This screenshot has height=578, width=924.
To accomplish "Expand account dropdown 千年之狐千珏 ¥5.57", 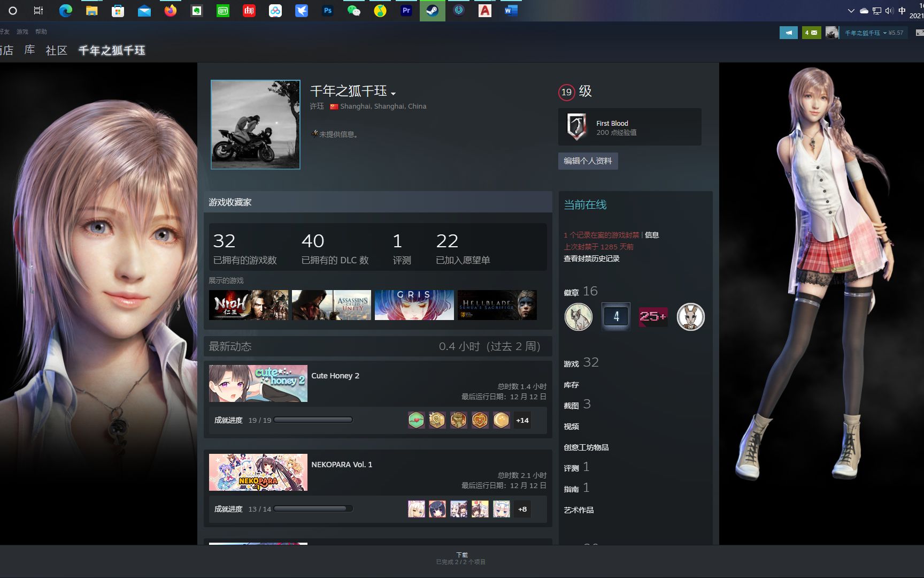I will (874, 33).
